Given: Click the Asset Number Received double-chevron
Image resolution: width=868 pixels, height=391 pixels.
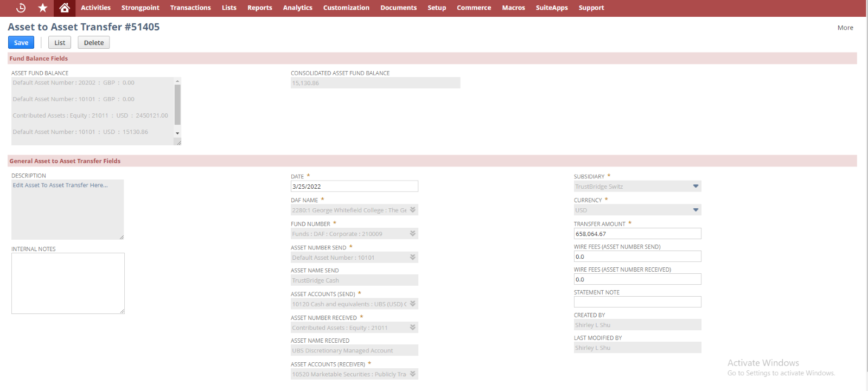Looking at the screenshot, I should (413, 328).
